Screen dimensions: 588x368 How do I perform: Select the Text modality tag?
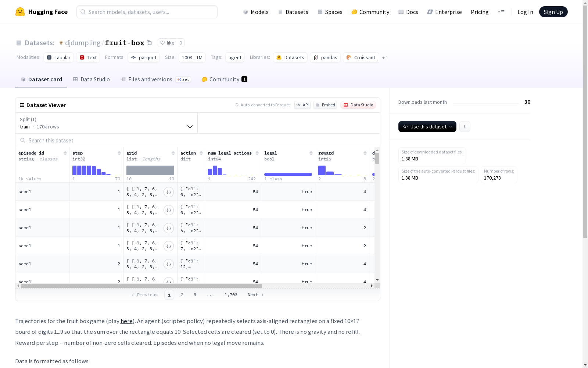click(x=88, y=57)
